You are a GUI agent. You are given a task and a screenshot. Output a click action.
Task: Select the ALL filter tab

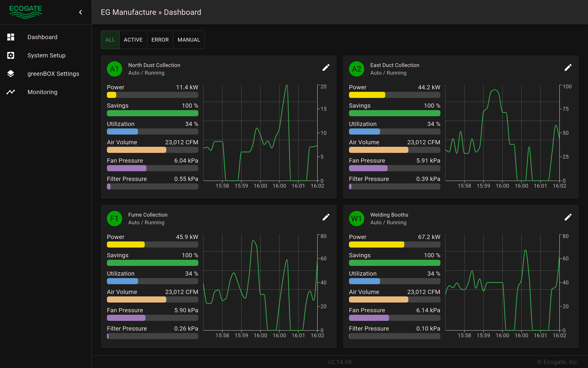(110, 40)
